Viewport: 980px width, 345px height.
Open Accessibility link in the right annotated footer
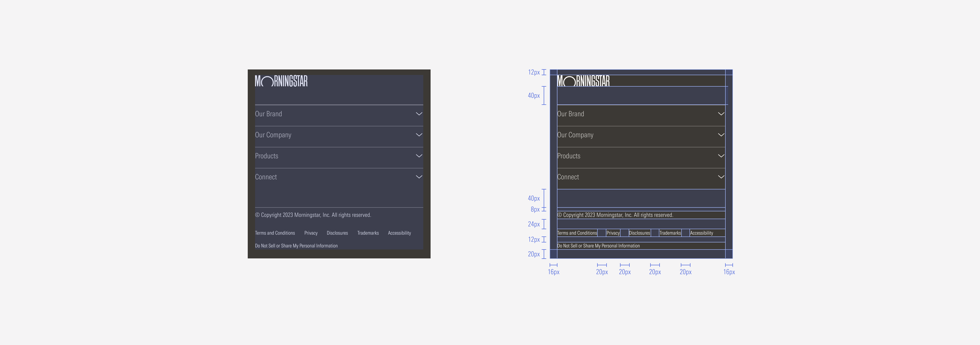(701, 233)
